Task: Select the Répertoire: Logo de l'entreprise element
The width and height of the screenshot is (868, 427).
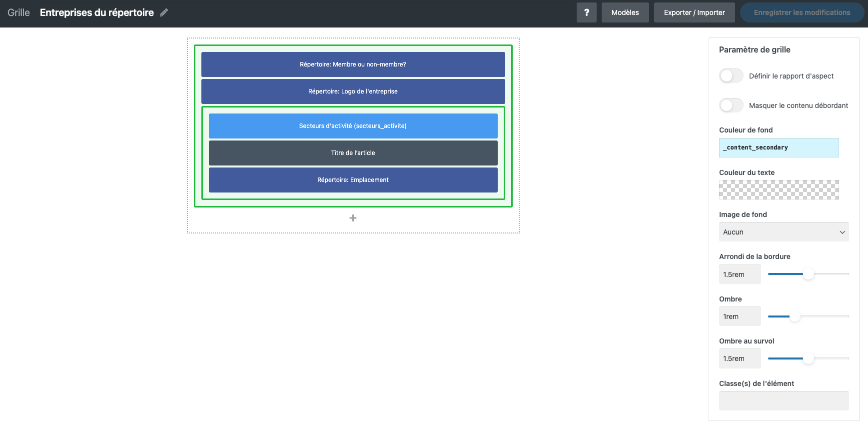Action: [x=353, y=91]
